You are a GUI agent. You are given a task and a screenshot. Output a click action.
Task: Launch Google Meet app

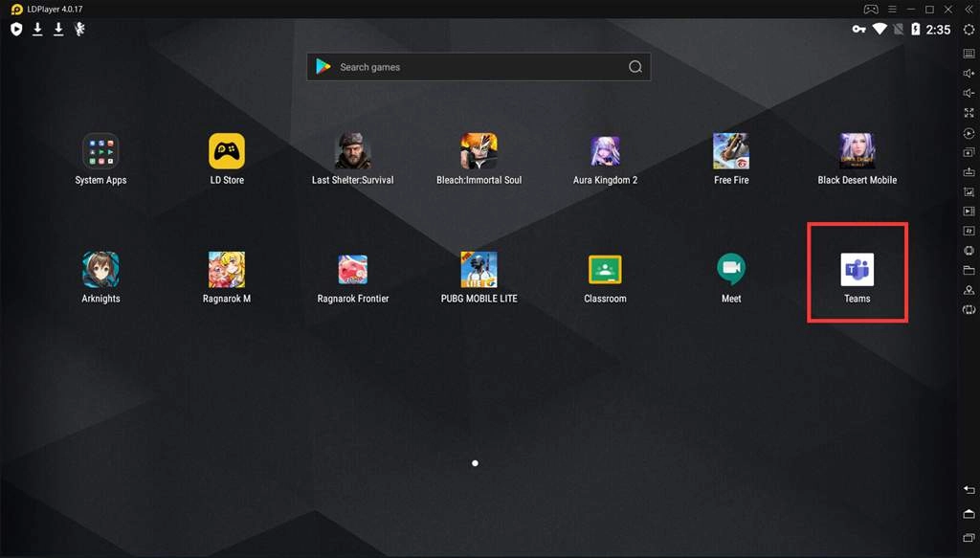click(x=731, y=271)
